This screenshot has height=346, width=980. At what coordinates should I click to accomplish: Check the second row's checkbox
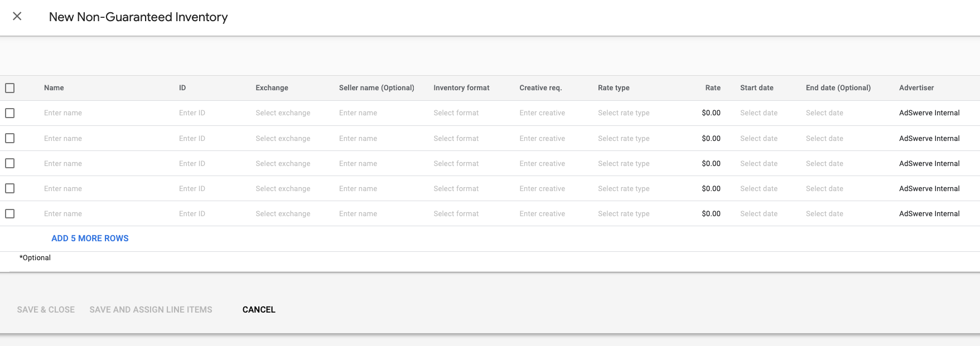(x=10, y=138)
